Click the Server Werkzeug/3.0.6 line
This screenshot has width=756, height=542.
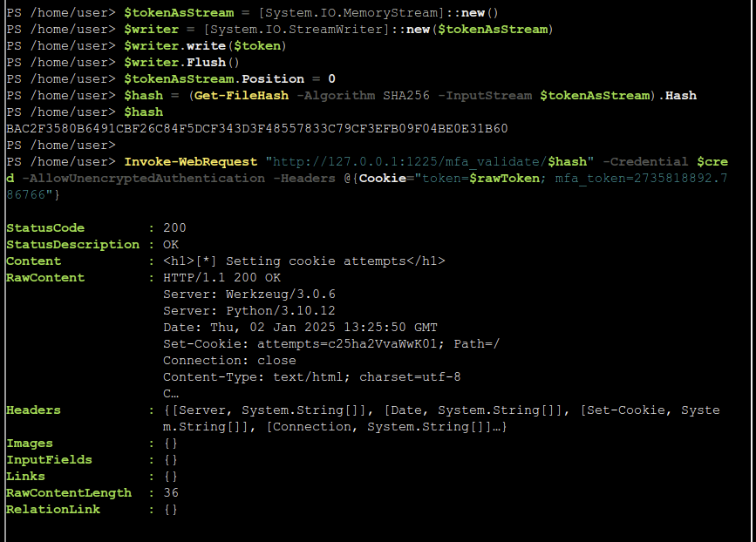pos(249,295)
